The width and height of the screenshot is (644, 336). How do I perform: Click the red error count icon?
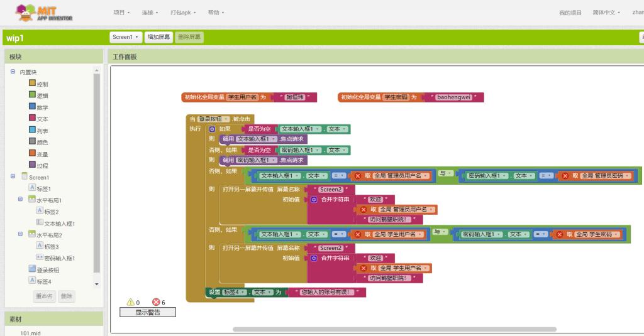155,302
